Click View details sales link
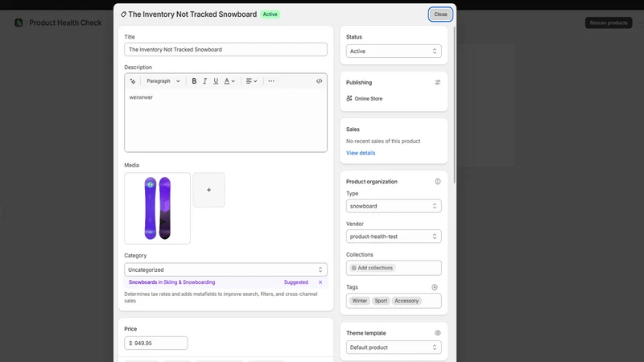 click(x=361, y=153)
